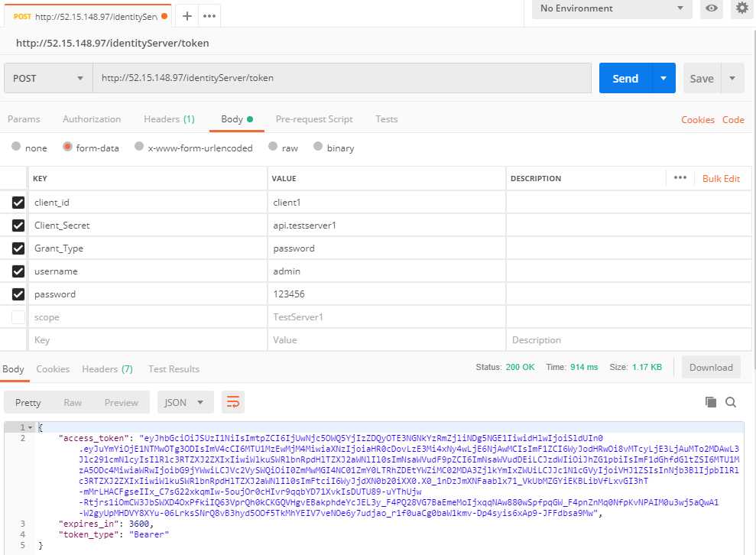Open the Cookies link

click(x=698, y=119)
